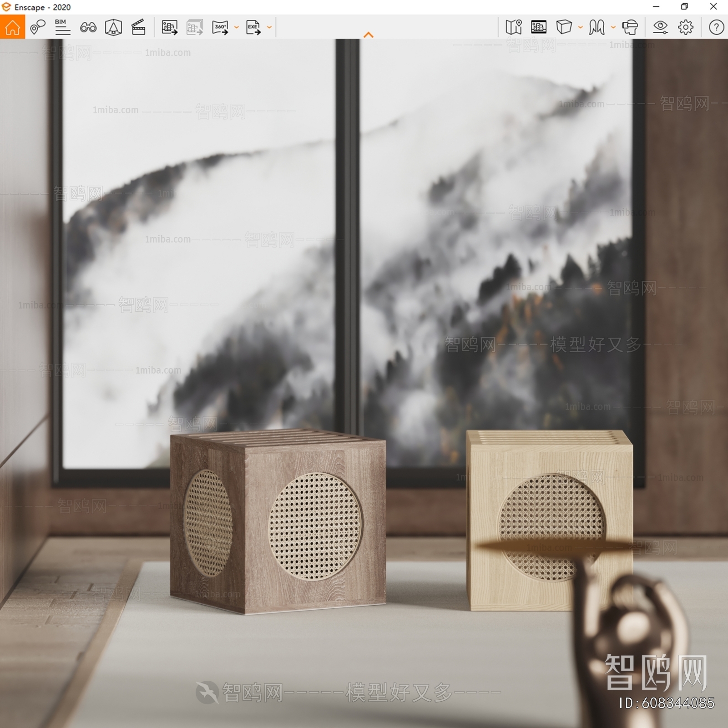
Task: Click the orange Home icon
Action: pyautogui.click(x=12, y=27)
